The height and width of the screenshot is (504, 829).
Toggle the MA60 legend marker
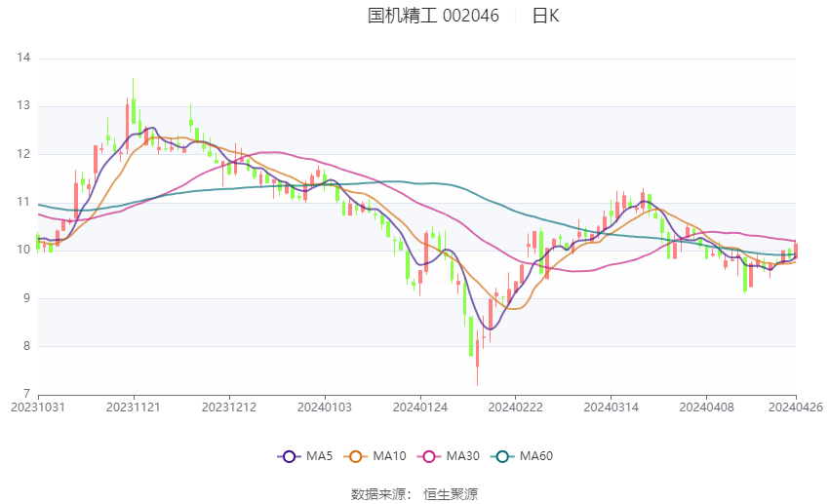[503, 456]
